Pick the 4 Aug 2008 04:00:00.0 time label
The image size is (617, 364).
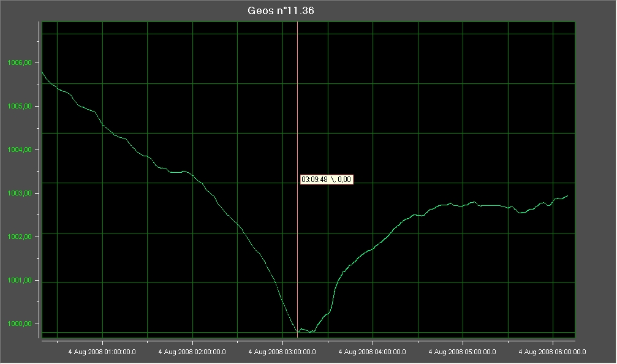[x=373, y=352]
